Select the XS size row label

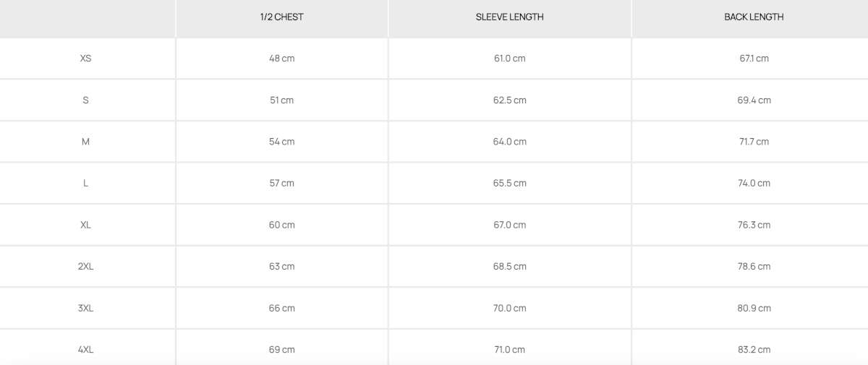tap(85, 58)
